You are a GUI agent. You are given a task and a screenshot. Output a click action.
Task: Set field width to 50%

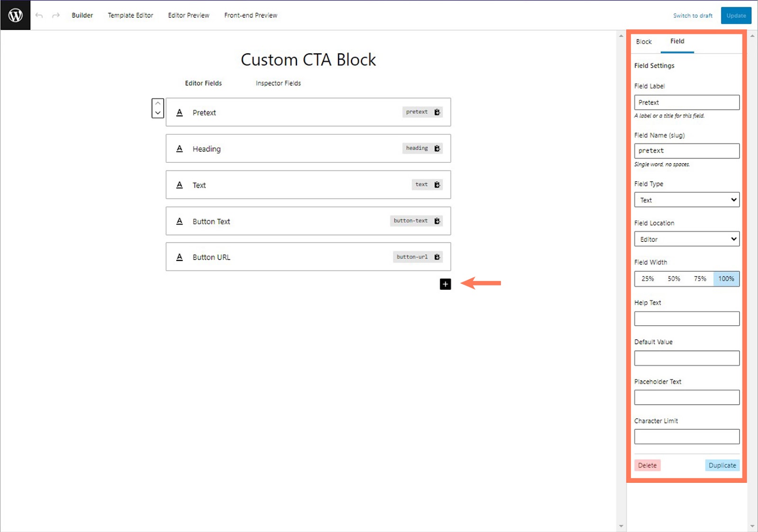674,279
